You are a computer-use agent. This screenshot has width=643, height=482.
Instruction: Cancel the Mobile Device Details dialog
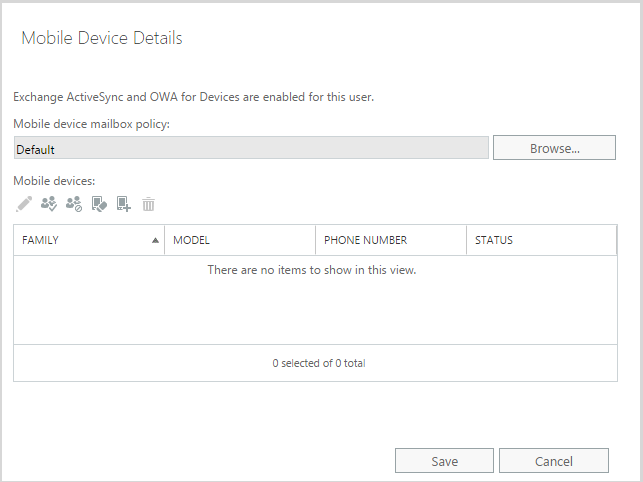tap(553, 461)
